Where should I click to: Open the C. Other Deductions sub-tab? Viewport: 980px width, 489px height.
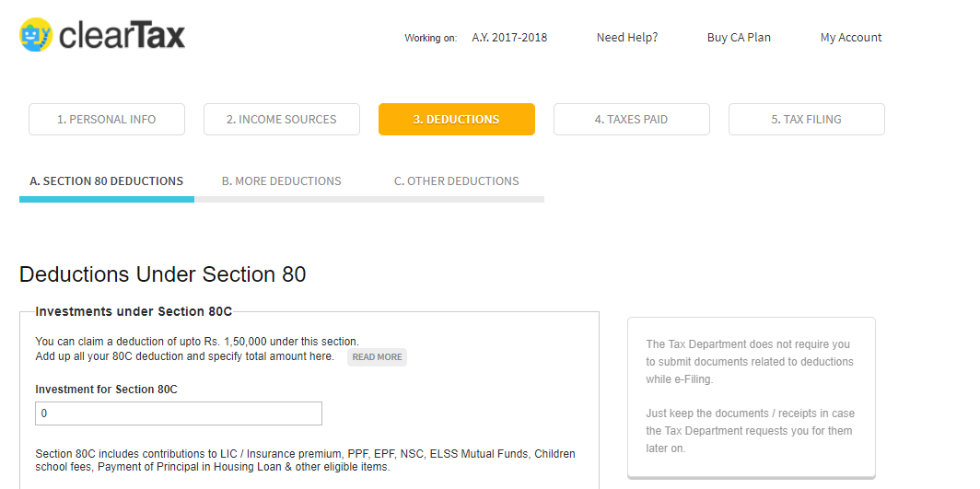(x=457, y=181)
